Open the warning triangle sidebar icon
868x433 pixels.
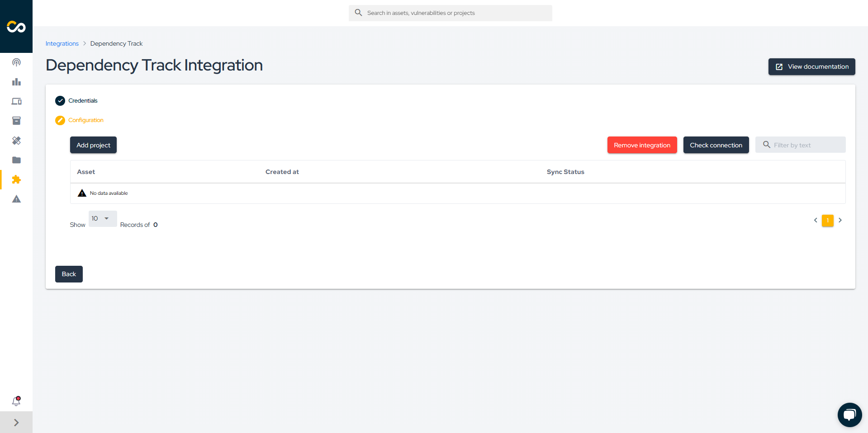[16, 199]
